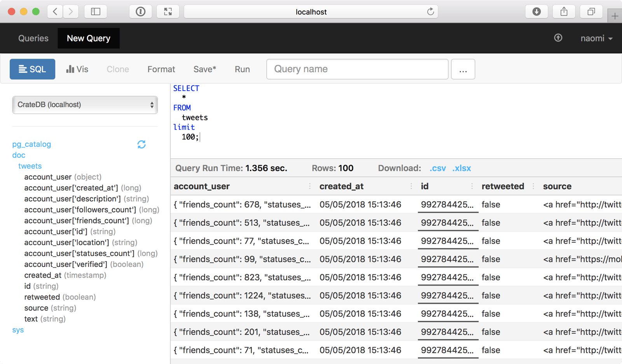Open the column options for the id header
622x364 pixels.
472,186
